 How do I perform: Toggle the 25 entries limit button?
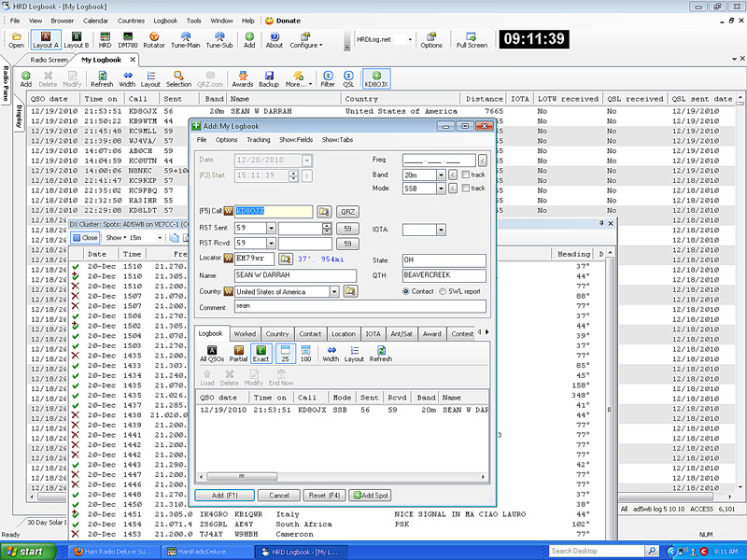pos(286,354)
